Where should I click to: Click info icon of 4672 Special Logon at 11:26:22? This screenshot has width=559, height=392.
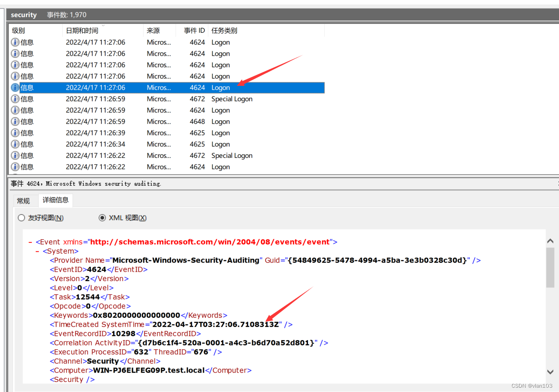pos(15,155)
